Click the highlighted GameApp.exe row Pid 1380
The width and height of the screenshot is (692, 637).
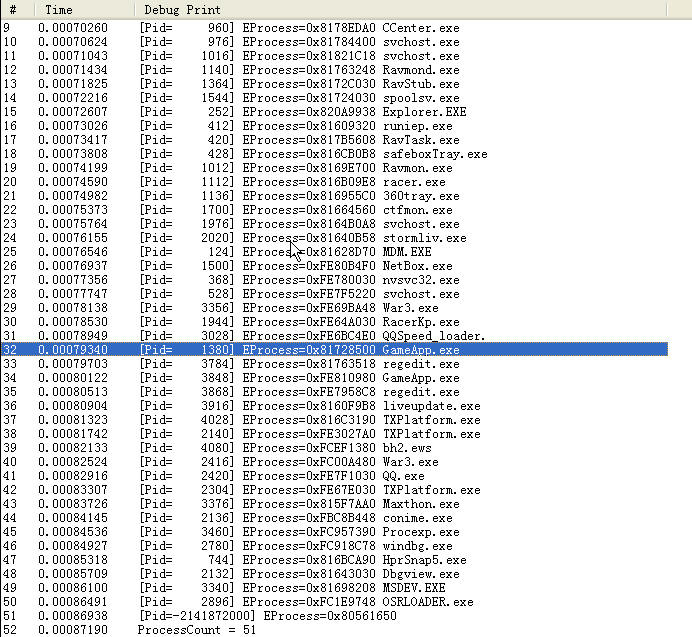click(x=335, y=350)
